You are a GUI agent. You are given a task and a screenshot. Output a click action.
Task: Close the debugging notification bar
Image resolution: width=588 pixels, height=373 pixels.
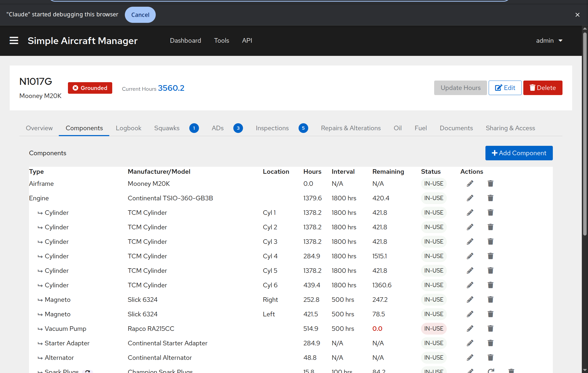click(577, 15)
